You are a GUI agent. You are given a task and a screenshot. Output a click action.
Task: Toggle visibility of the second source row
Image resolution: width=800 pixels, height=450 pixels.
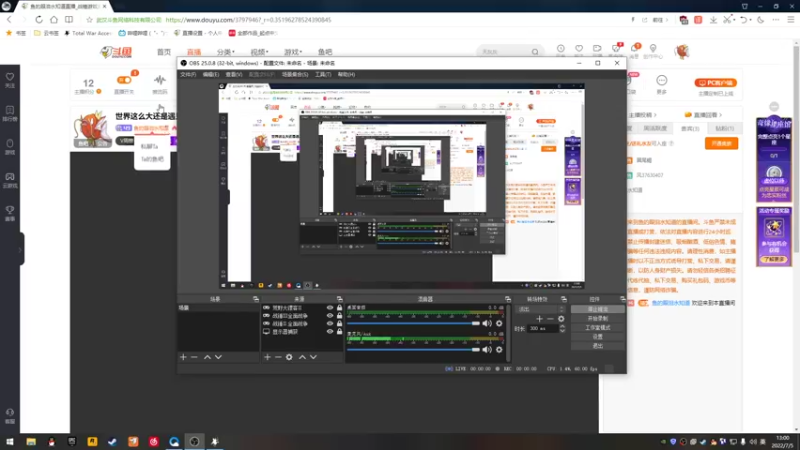point(330,316)
